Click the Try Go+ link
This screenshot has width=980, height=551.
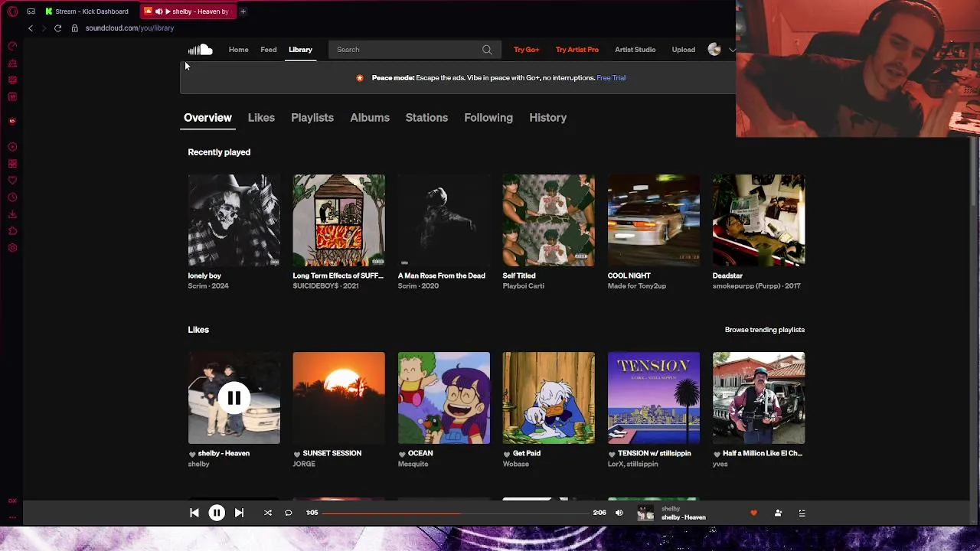pyautogui.click(x=526, y=50)
